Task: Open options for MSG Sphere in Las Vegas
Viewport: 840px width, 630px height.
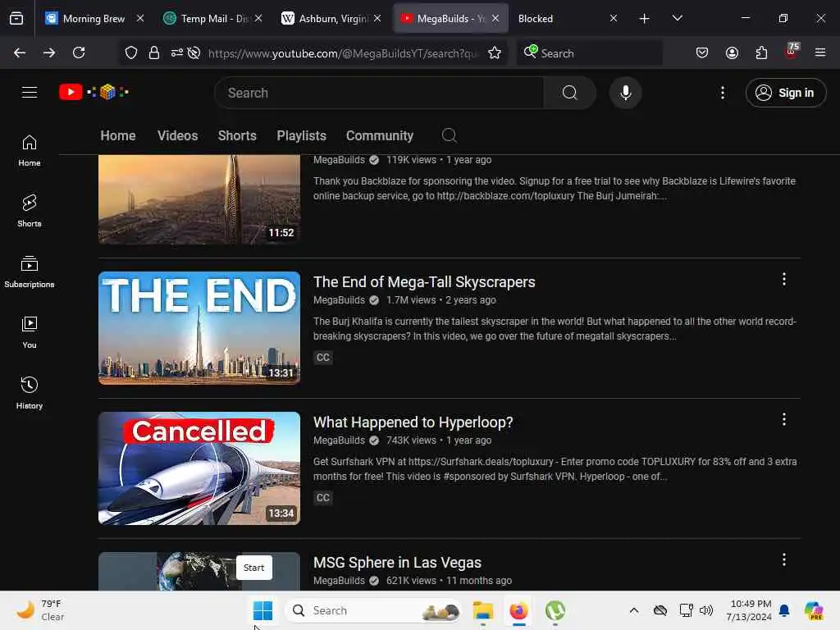Action: [x=783, y=559]
